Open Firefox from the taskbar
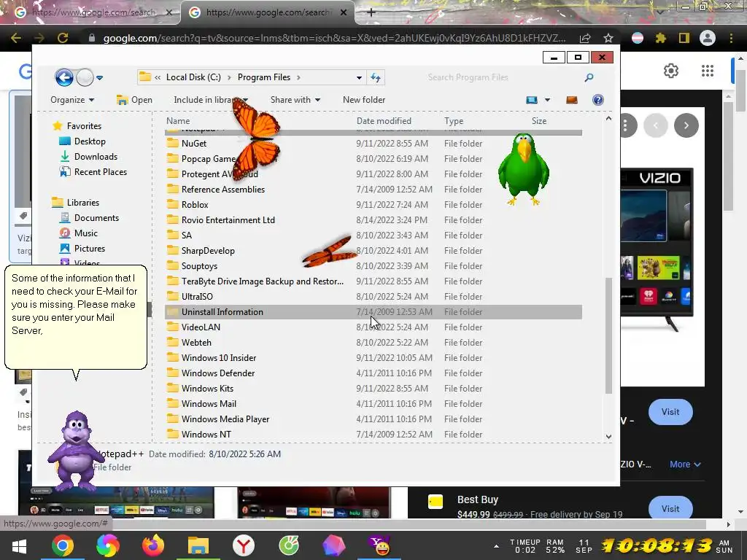Viewport: 747px width, 560px height. click(153, 545)
